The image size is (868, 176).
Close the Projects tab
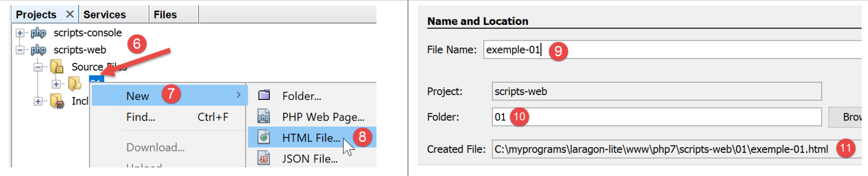70,14
